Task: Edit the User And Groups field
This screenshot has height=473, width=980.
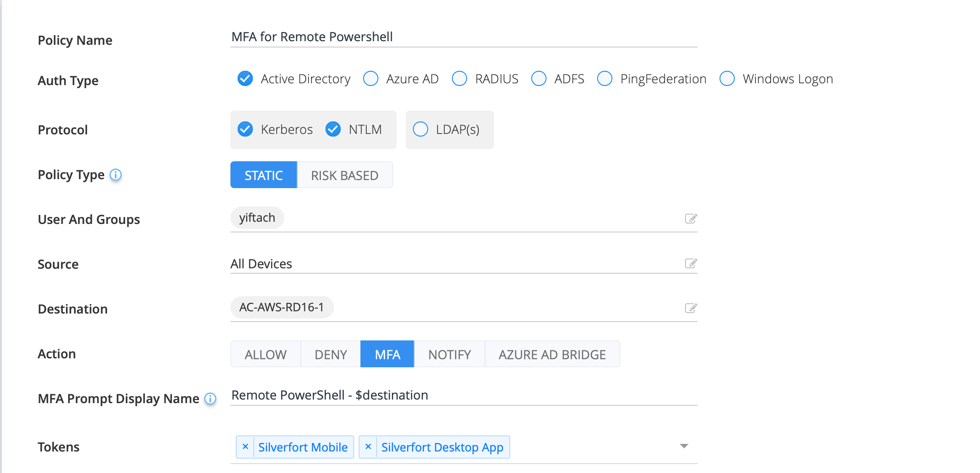Action: coord(690,219)
